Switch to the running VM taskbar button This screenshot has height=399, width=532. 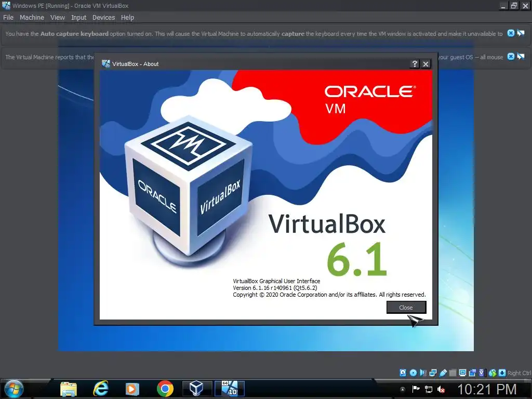point(230,389)
